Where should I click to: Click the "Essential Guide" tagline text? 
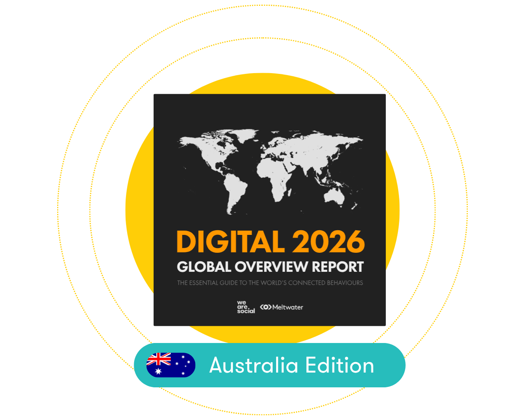click(270, 283)
